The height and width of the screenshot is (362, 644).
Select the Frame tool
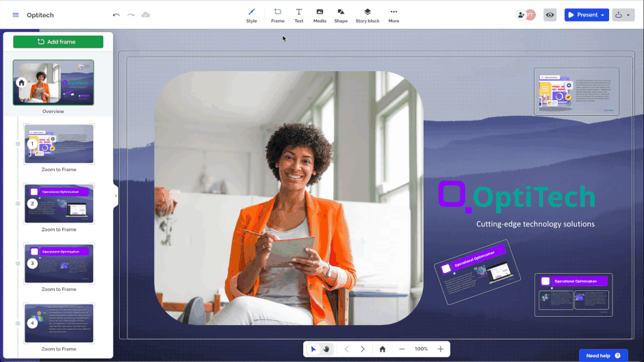[x=278, y=16]
